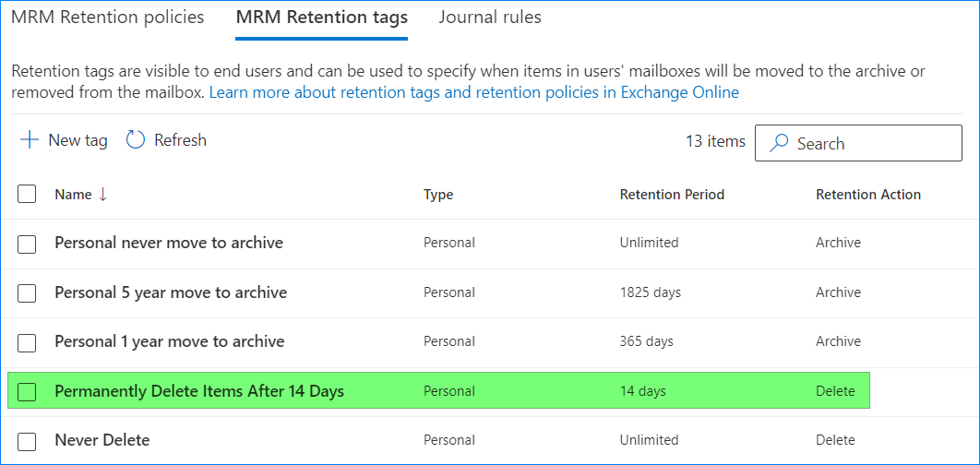The height and width of the screenshot is (465, 980).
Task: Sort by Retention Action column header
Action: pyautogui.click(x=868, y=195)
